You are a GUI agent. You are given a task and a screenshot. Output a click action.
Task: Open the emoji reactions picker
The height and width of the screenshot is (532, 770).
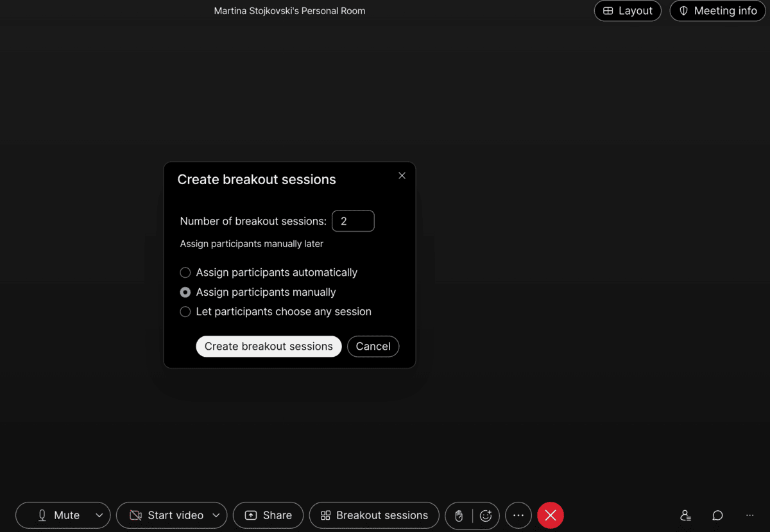486,515
